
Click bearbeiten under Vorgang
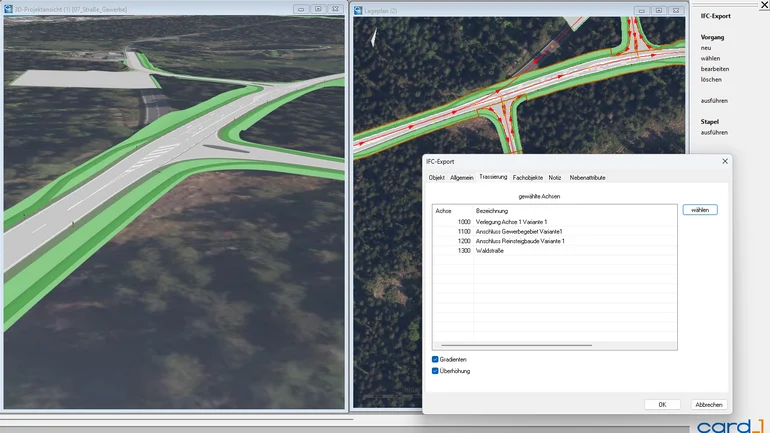[x=714, y=69]
